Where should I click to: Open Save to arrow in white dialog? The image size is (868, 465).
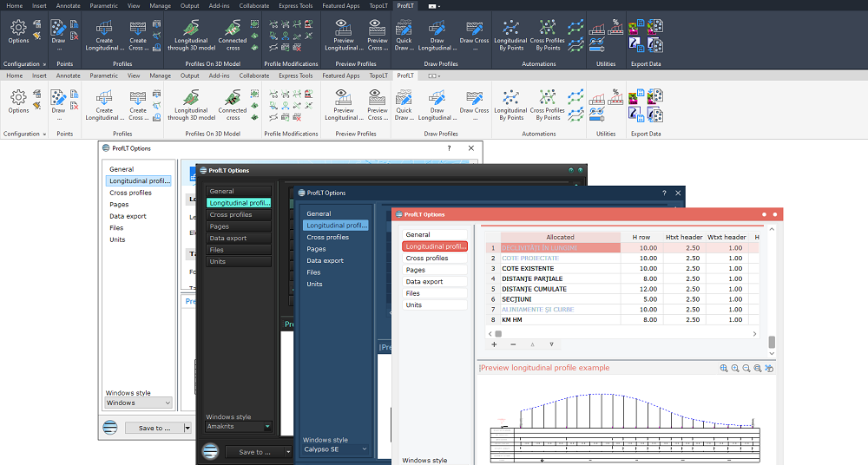(187, 428)
